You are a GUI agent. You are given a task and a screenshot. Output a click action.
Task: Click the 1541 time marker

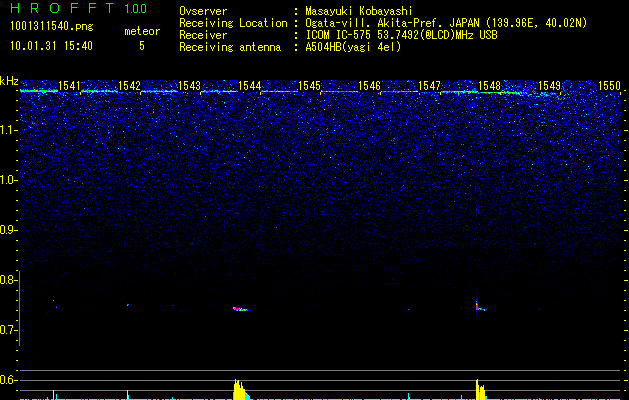69,85
